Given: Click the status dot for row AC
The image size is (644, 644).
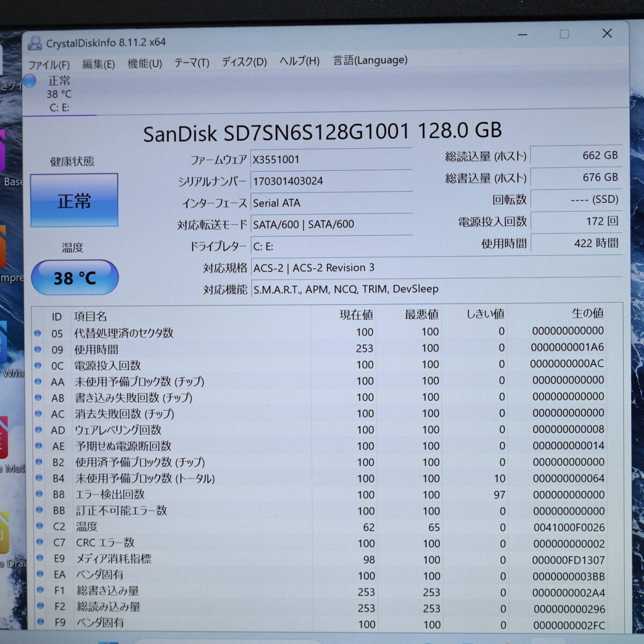Looking at the screenshot, I should pos(38,414).
